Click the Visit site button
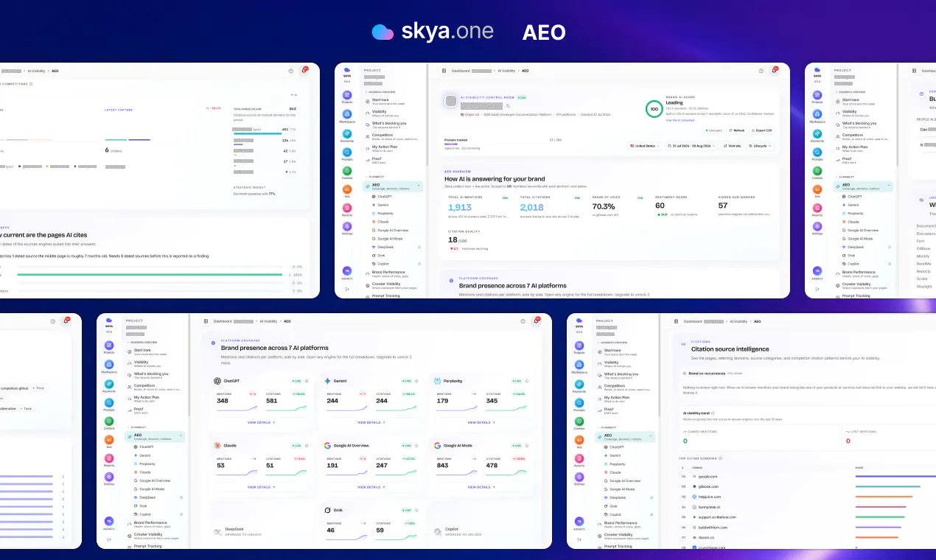936x560 pixels. (732, 146)
